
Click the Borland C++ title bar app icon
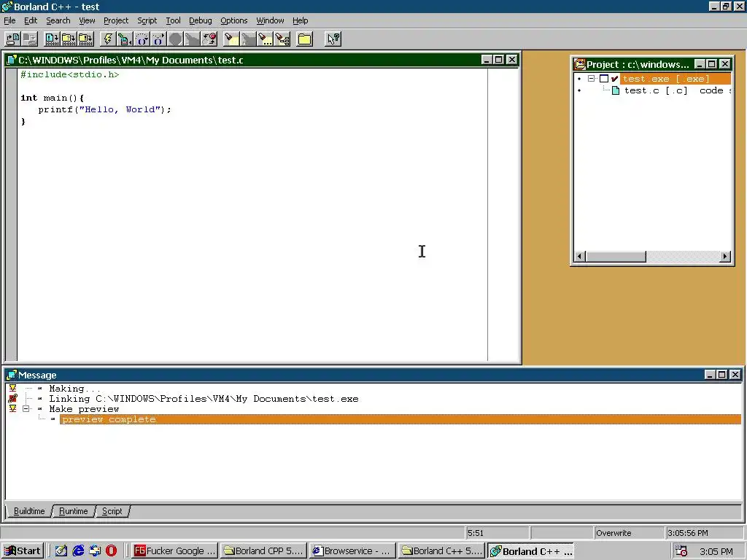[x=7, y=7]
